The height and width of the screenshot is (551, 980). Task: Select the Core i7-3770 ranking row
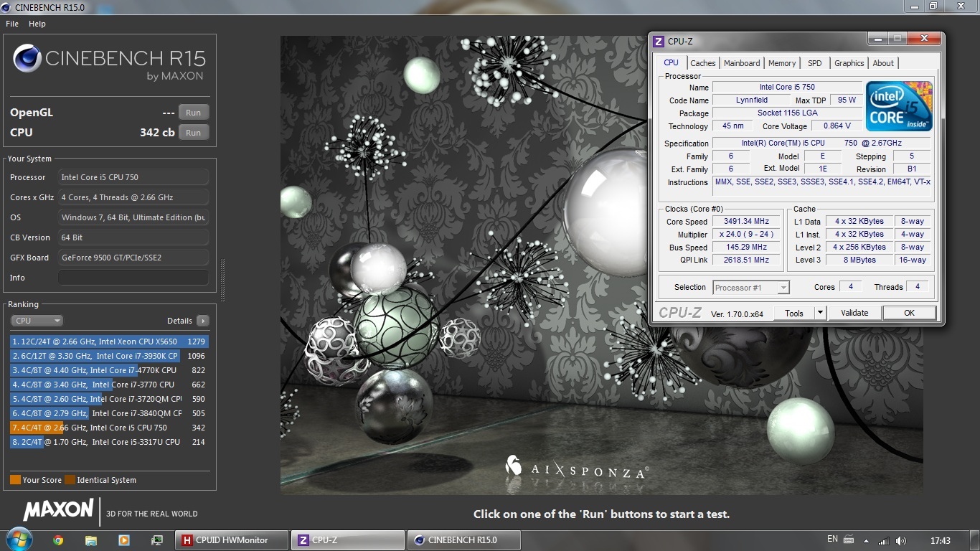click(x=109, y=385)
